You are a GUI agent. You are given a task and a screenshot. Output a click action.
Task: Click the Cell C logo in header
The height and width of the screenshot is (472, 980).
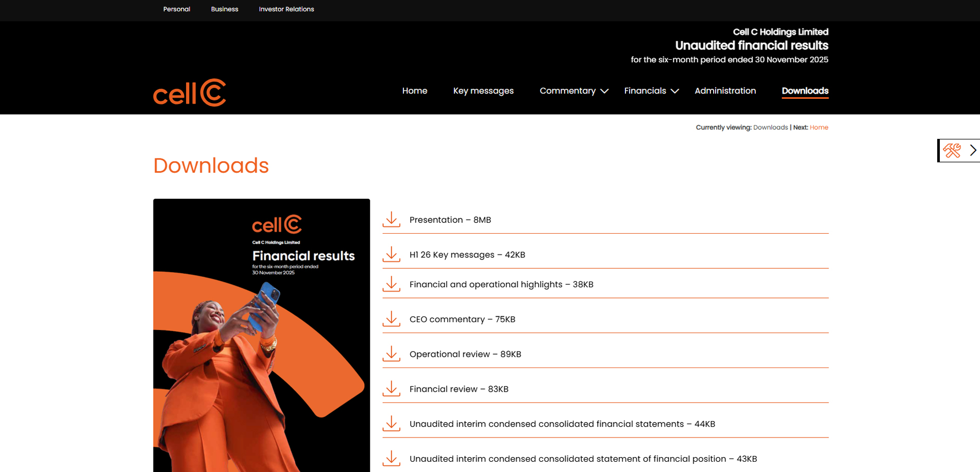pyautogui.click(x=189, y=93)
